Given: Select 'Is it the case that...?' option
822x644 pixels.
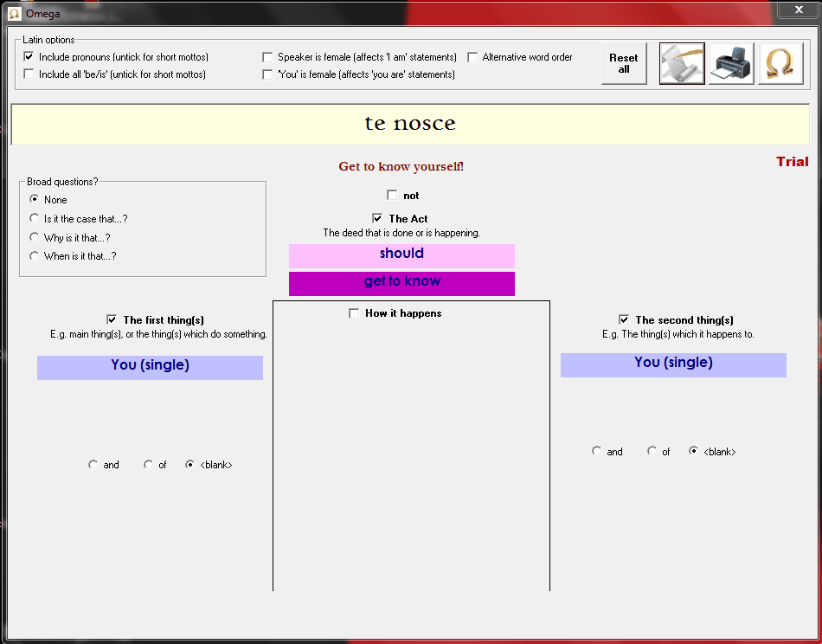Looking at the screenshot, I should tap(34, 217).
